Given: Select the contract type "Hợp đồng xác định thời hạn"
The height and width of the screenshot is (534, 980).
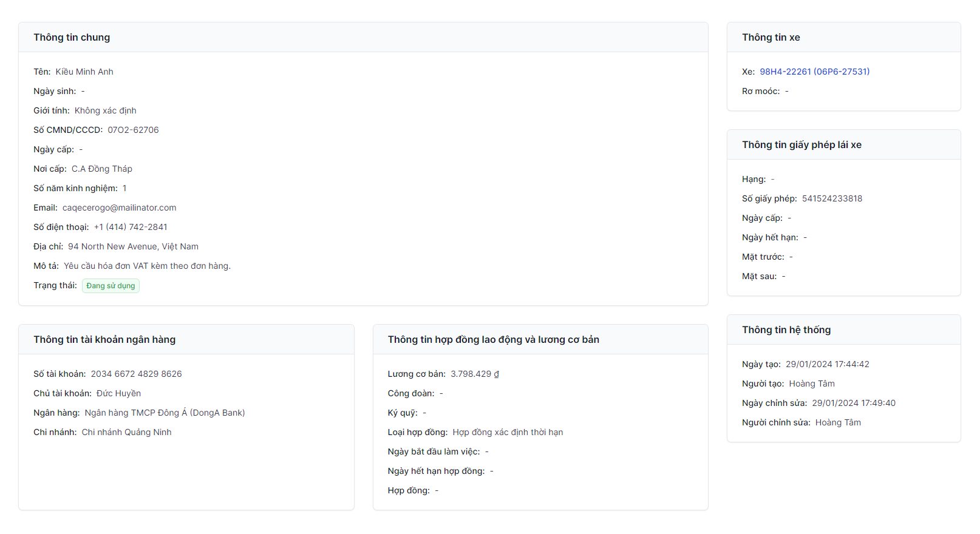Looking at the screenshot, I should [x=508, y=432].
